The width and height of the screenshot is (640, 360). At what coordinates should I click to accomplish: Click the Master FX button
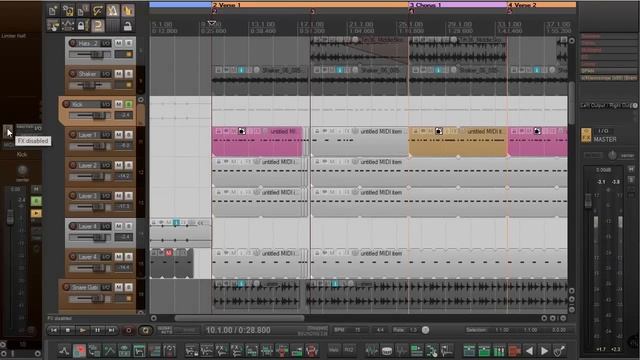[x=586, y=135]
